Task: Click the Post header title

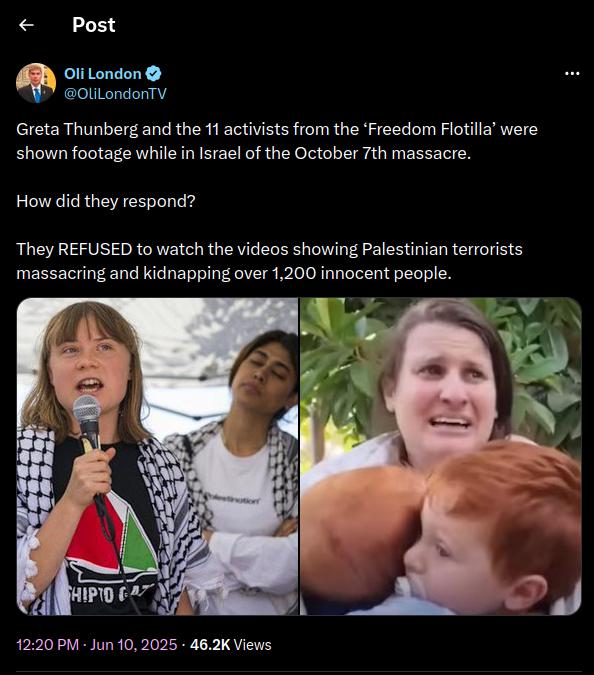Action: (x=93, y=25)
